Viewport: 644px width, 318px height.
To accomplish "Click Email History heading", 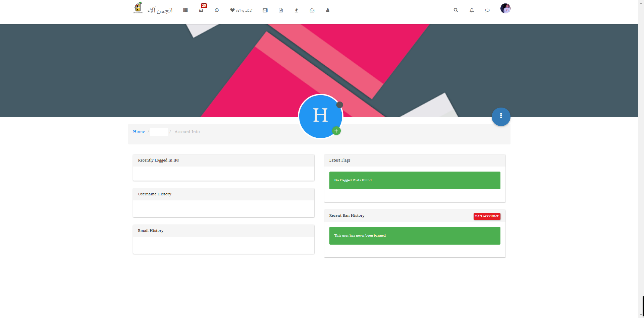I will [x=151, y=231].
